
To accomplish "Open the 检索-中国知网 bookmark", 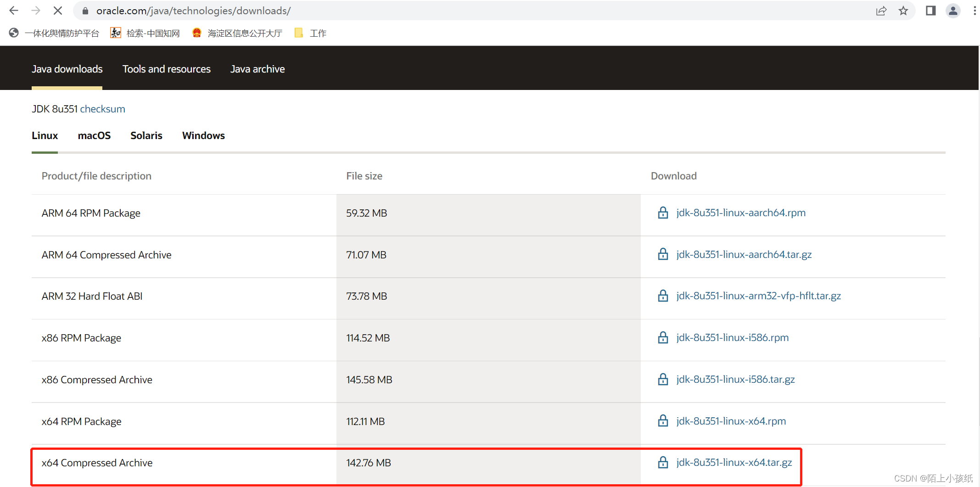I will (145, 33).
